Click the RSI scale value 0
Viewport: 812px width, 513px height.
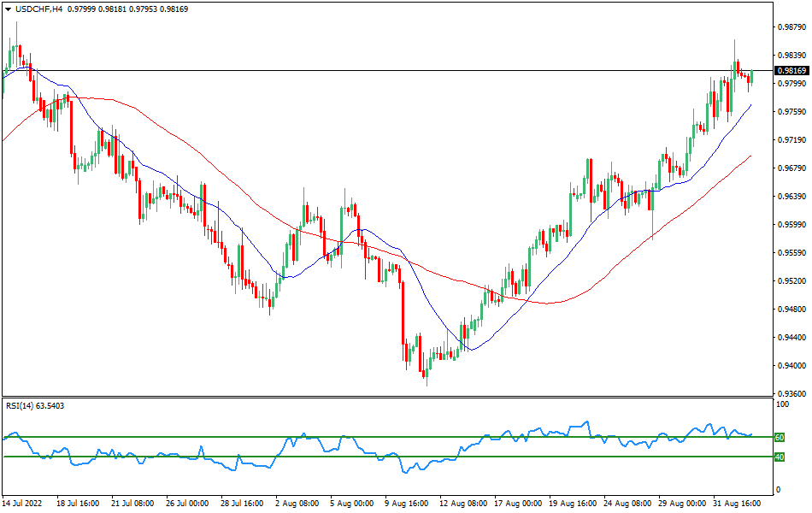(x=777, y=490)
